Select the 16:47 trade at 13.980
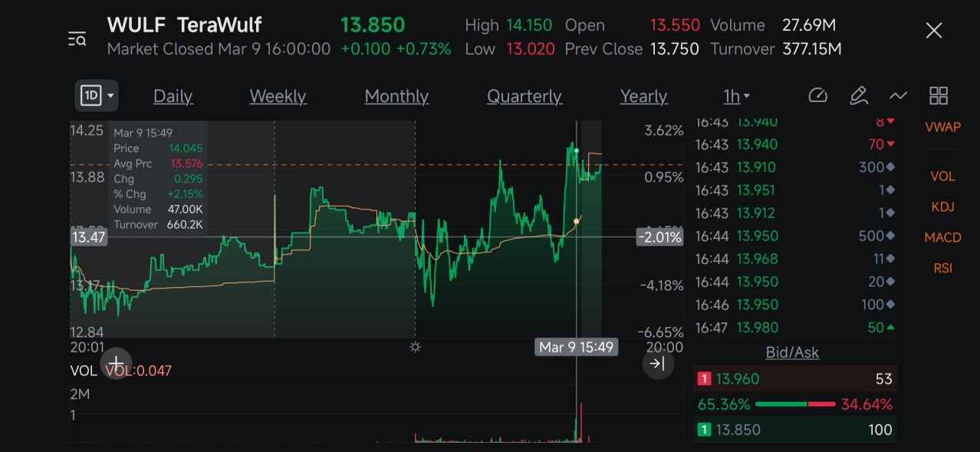This screenshot has width=980, height=452. [794, 327]
